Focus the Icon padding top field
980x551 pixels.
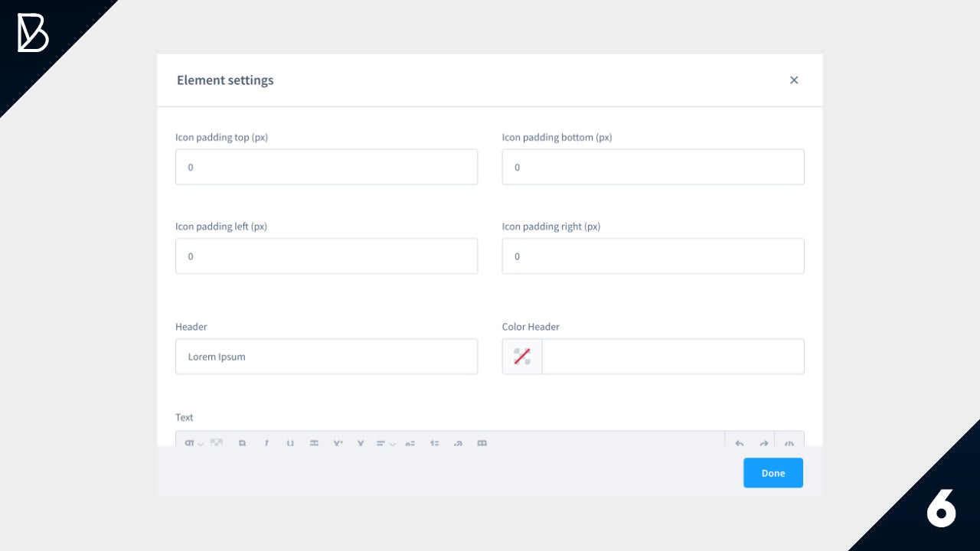(x=326, y=167)
